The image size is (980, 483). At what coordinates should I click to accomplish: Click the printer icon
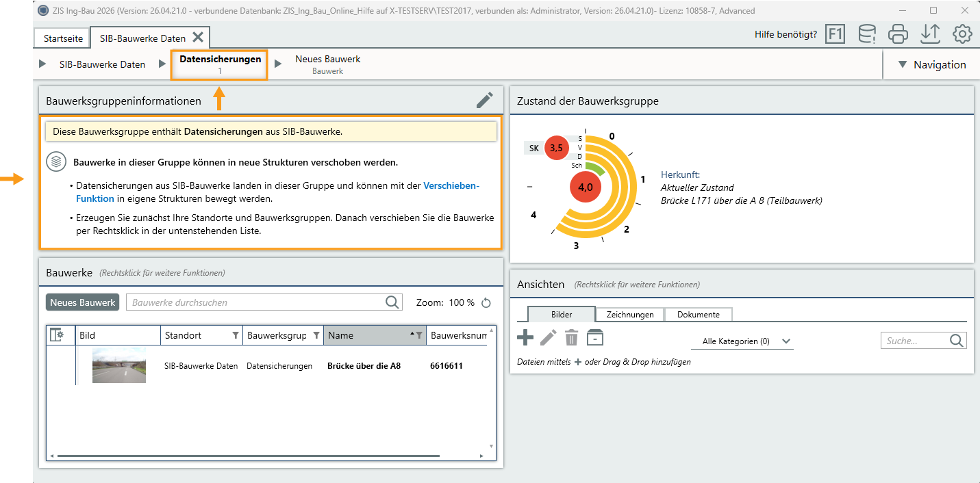899,34
